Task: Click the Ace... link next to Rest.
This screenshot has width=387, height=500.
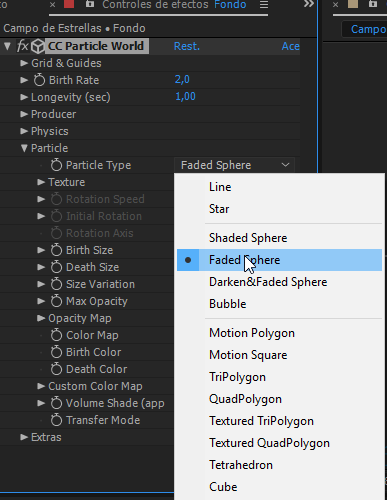Action: coord(290,46)
